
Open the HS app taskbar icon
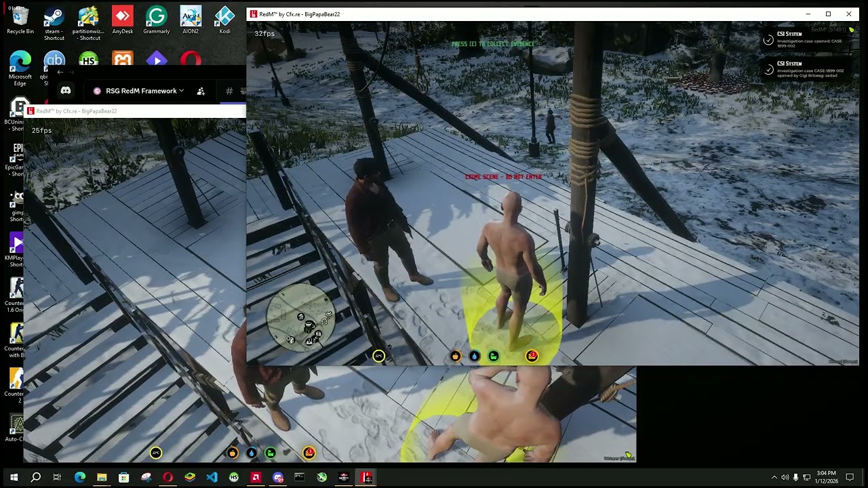[x=234, y=477]
